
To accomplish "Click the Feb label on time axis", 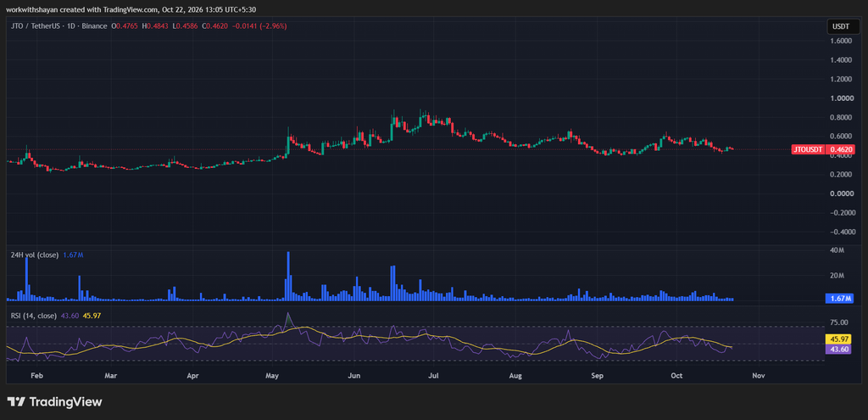I will tap(36, 375).
